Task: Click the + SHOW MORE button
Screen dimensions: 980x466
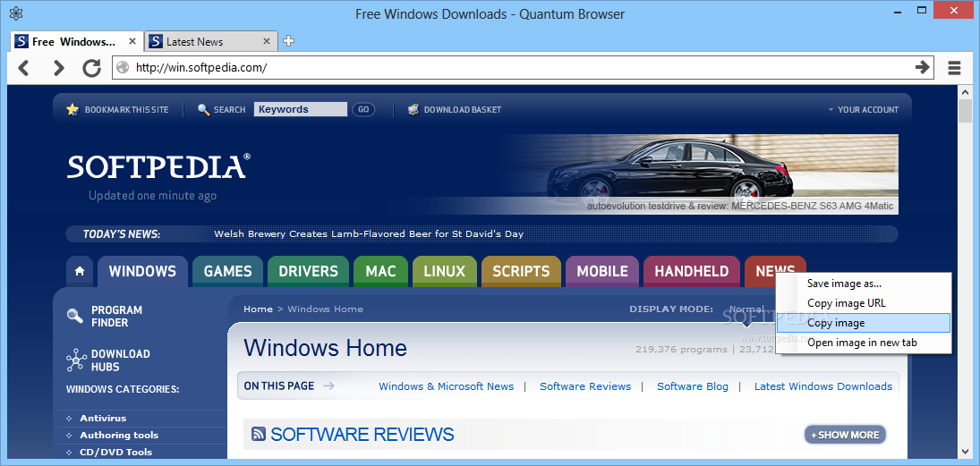Action: click(x=845, y=435)
